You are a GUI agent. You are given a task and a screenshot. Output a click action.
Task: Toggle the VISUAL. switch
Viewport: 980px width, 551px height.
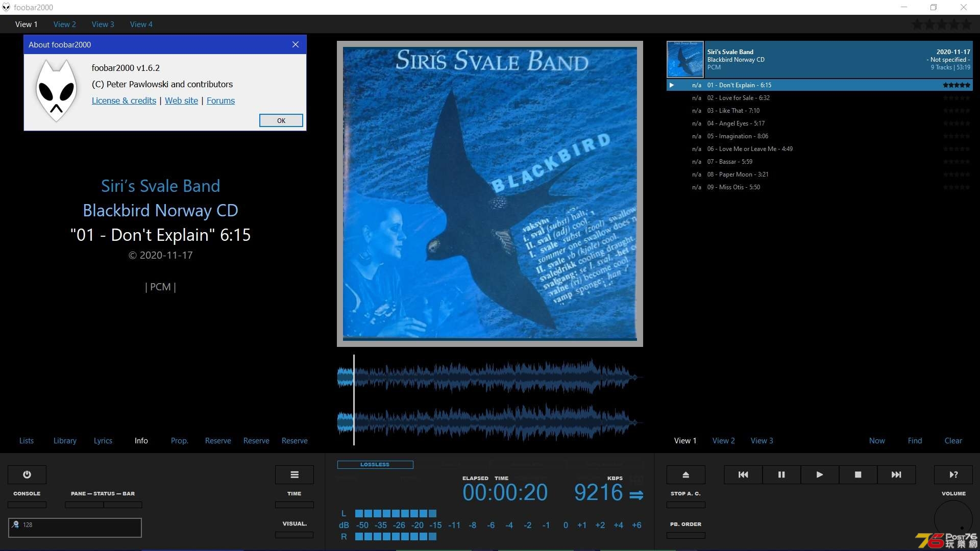295,535
